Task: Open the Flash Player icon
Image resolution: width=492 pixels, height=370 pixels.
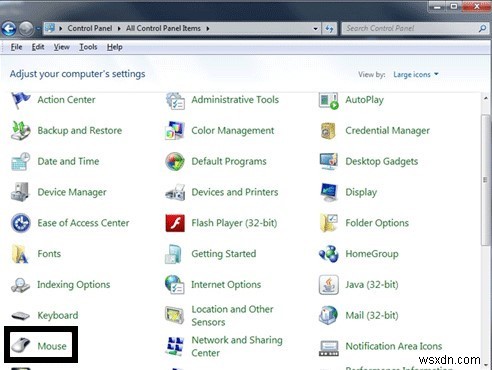Action: 175,223
